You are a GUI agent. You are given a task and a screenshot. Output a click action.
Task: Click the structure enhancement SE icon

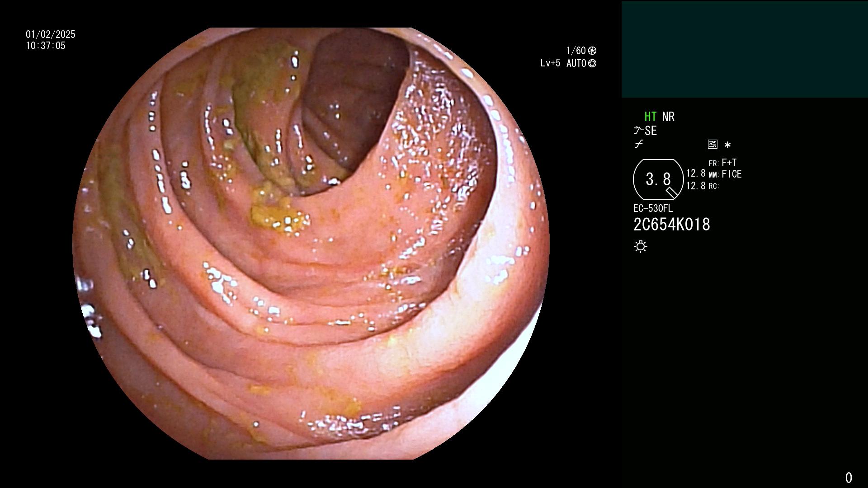pyautogui.click(x=645, y=131)
